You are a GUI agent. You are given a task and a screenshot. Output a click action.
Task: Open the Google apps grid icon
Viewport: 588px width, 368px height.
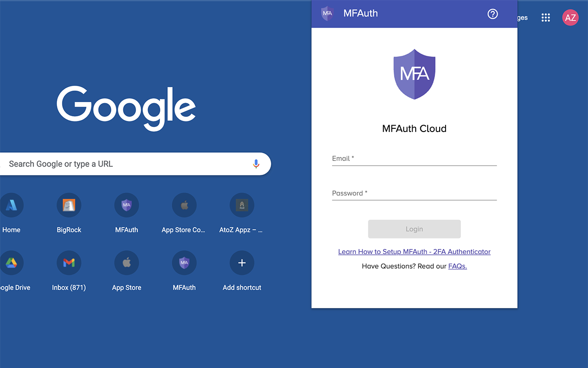click(x=546, y=18)
